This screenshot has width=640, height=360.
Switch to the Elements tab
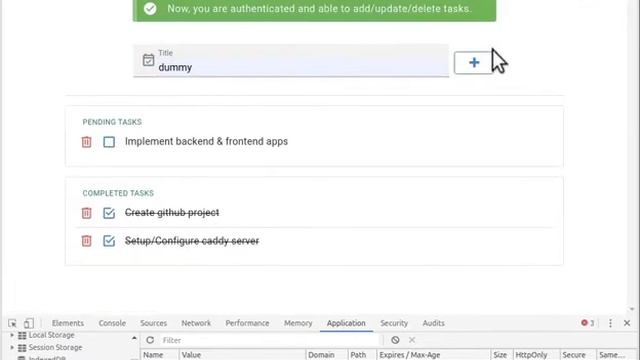coord(68,323)
